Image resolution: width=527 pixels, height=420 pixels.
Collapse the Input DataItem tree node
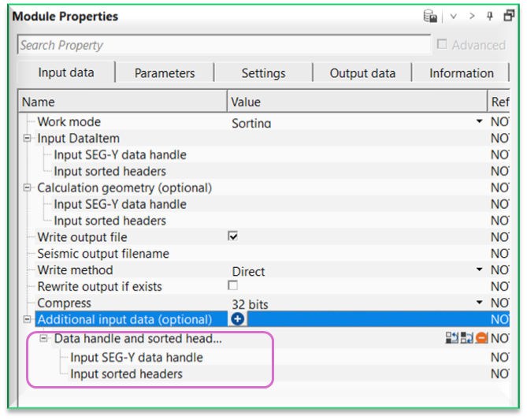pyautogui.click(x=28, y=139)
